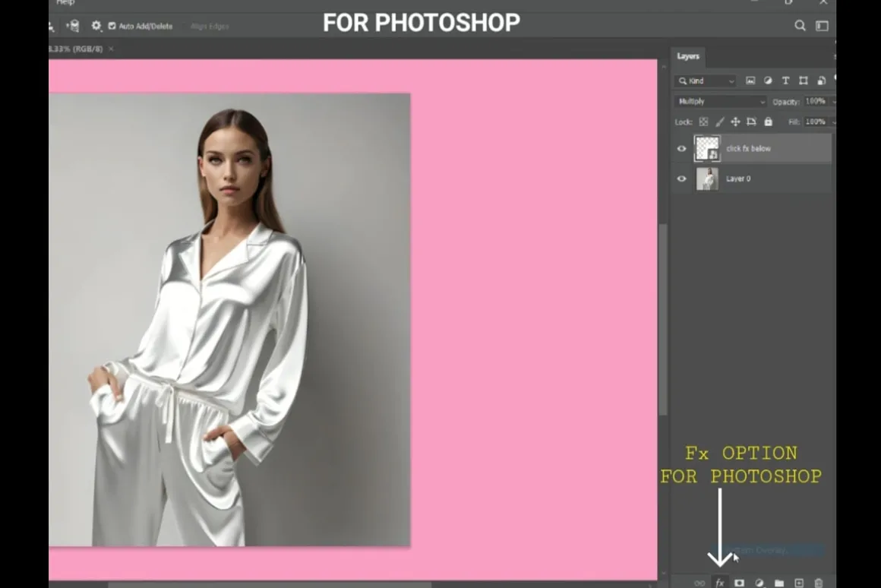Filter layers by pixel layers
Screen dimensions: 881x588
[x=750, y=81]
